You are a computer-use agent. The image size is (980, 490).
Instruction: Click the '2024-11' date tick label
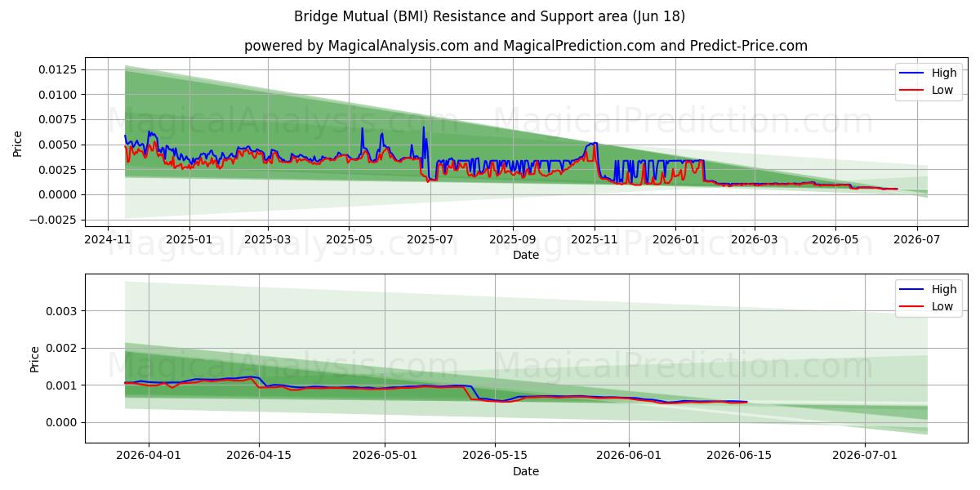coord(108,238)
